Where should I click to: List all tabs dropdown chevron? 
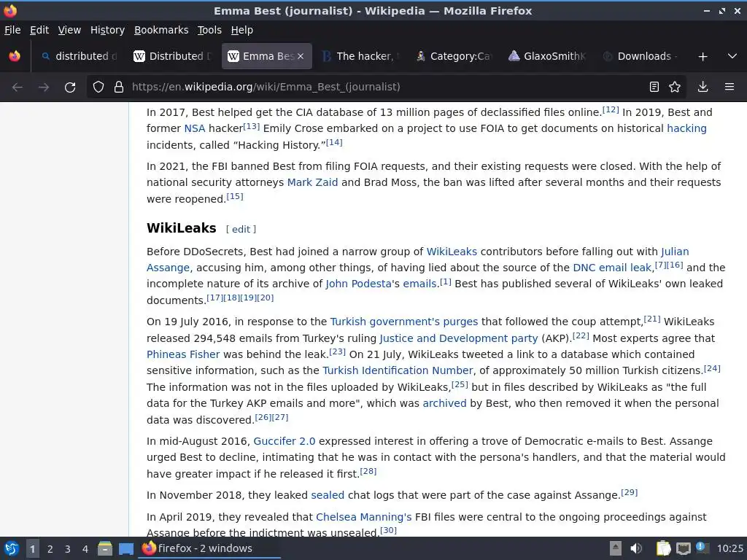[x=732, y=56]
